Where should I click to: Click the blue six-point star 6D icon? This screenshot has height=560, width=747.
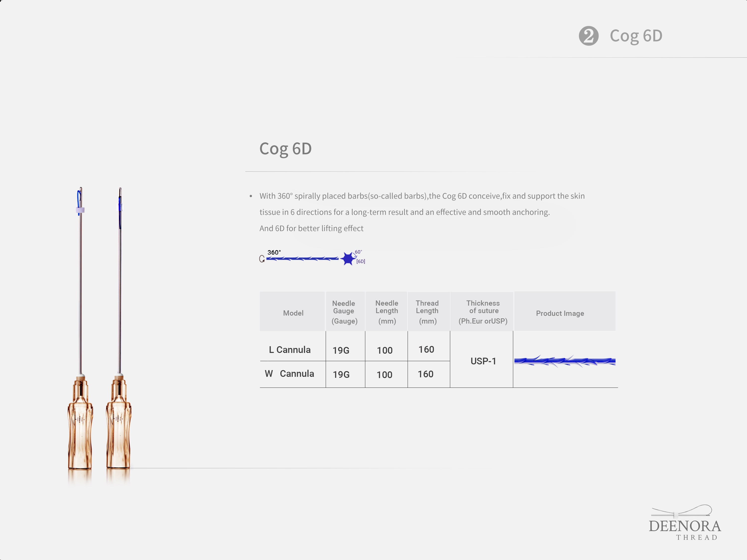tap(348, 259)
